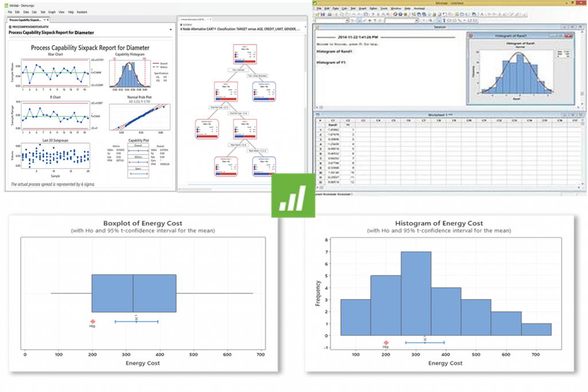The height and width of the screenshot is (392, 588).
Task: Open the report options dropdown arrow beside Diameter title
Action: 171,29
